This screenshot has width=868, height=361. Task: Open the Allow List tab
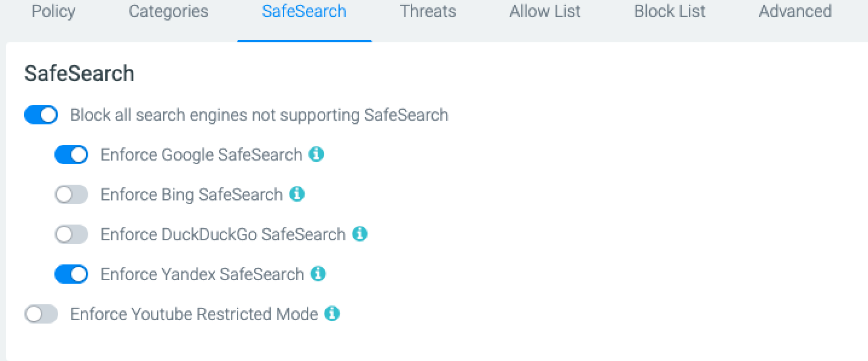pyautogui.click(x=545, y=11)
